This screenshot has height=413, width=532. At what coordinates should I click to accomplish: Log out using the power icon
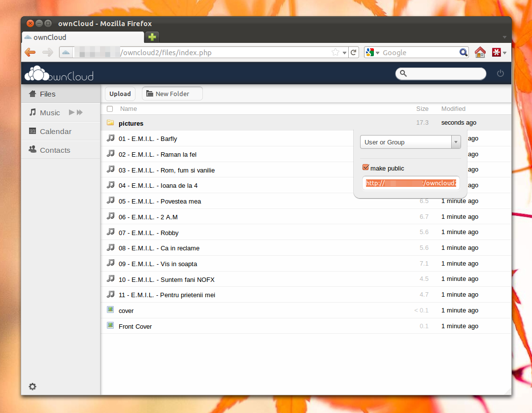tap(500, 73)
